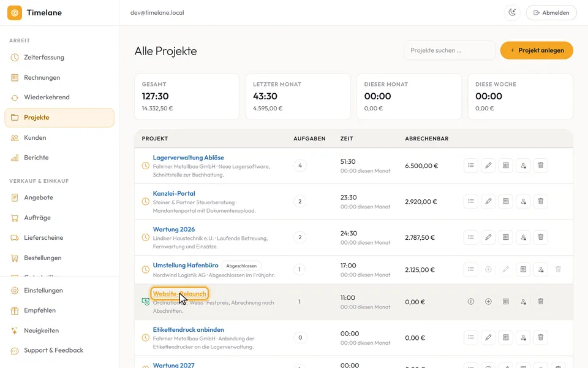Open task list for Lagerverwaltung Ablöse
The height and width of the screenshot is (368, 588).
click(470, 166)
